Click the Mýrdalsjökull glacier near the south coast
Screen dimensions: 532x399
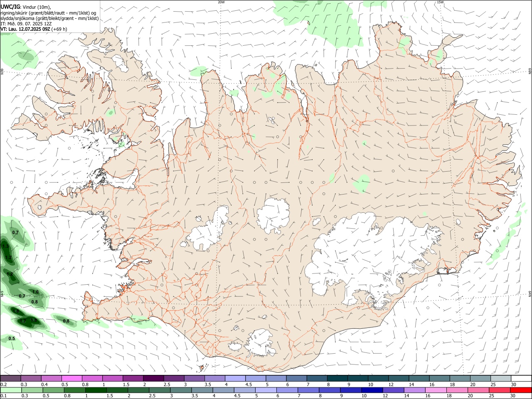coord(259,343)
